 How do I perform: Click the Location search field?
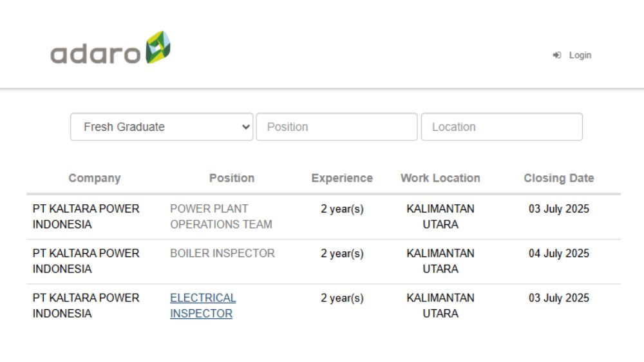click(502, 127)
